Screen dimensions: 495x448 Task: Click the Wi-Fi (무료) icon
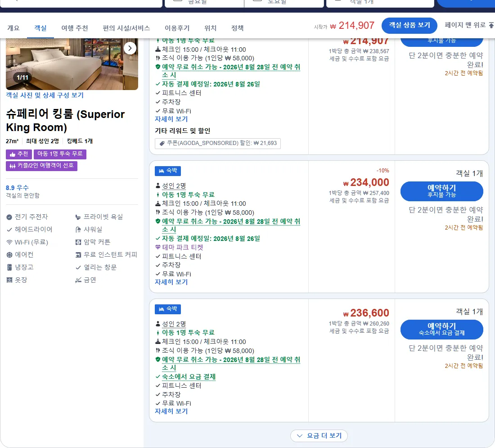[x=9, y=242]
